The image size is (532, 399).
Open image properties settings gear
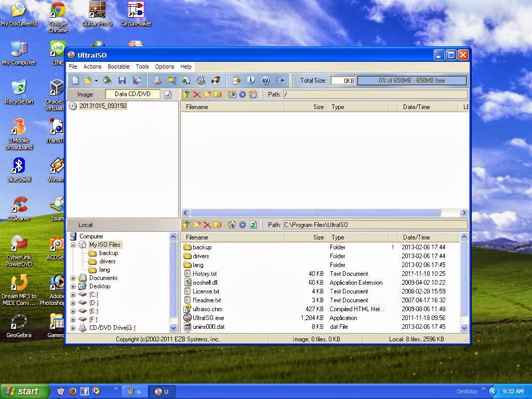coord(242,94)
